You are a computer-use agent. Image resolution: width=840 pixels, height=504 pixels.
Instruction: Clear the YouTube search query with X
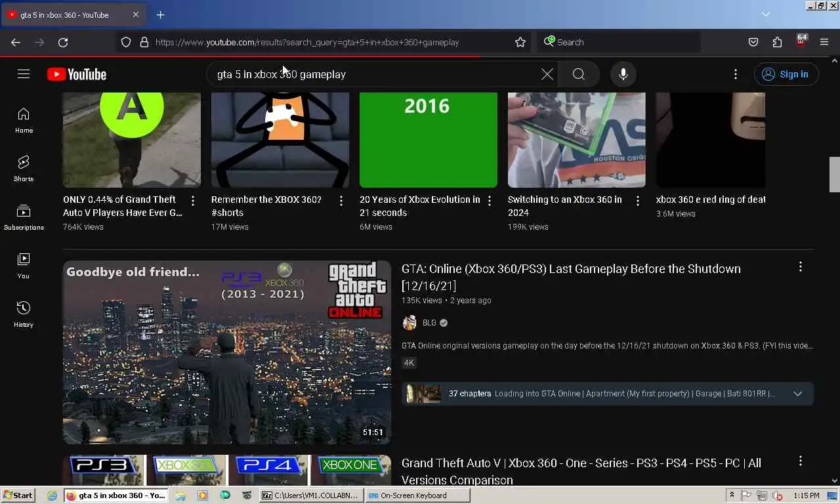pyautogui.click(x=547, y=74)
